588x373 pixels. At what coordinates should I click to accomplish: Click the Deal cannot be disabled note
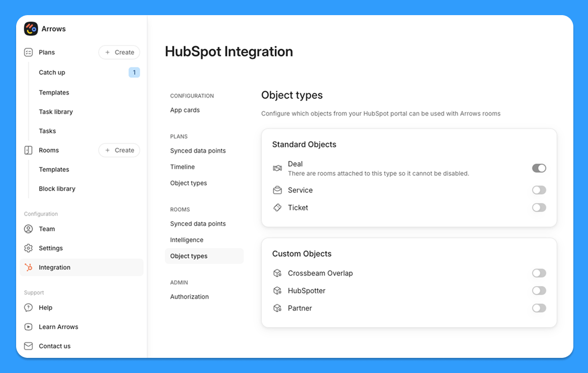point(378,173)
